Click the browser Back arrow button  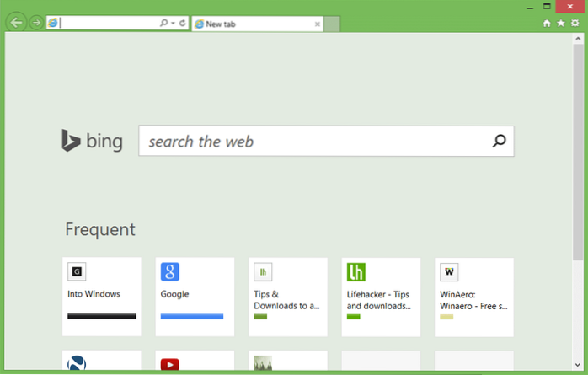coord(15,23)
